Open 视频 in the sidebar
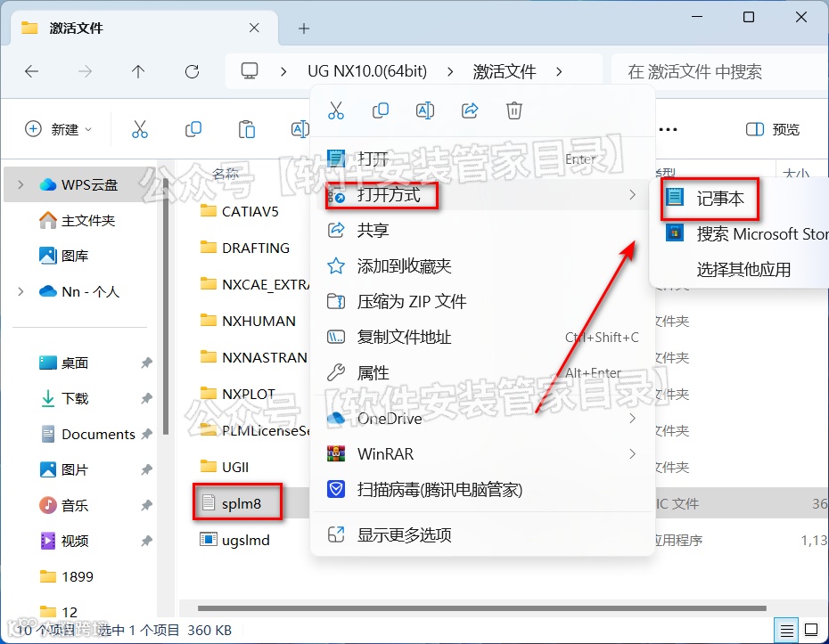 click(64, 541)
